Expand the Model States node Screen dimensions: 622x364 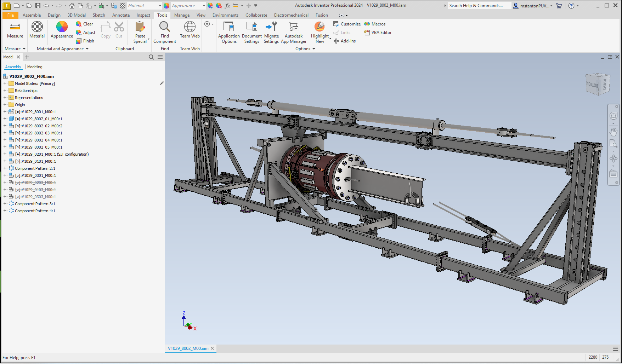tap(5, 83)
